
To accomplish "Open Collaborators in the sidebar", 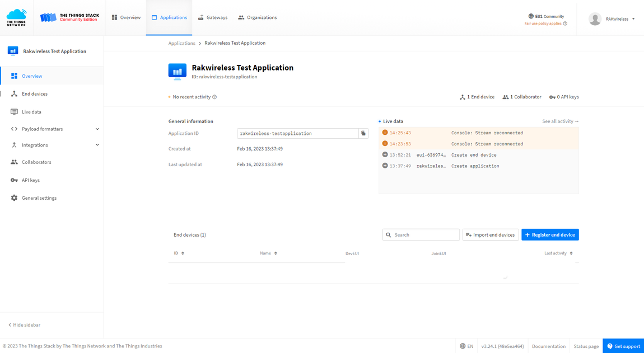I will (52, 162).
